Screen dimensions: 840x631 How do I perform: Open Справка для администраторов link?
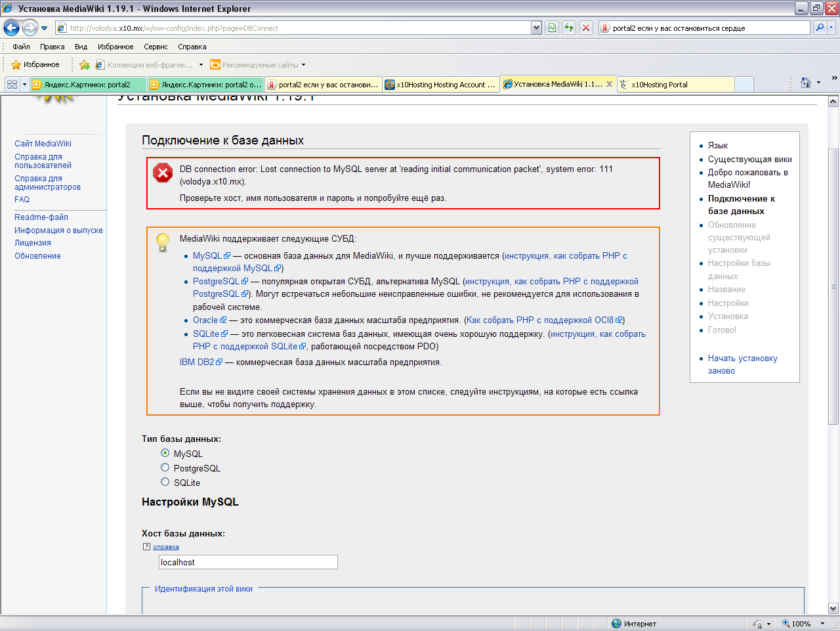point(47,183)
